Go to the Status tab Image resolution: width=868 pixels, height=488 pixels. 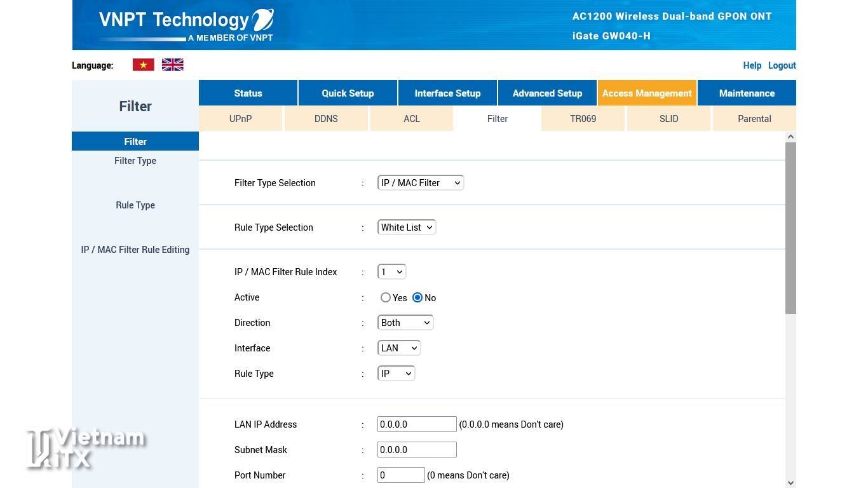(248, 93)
